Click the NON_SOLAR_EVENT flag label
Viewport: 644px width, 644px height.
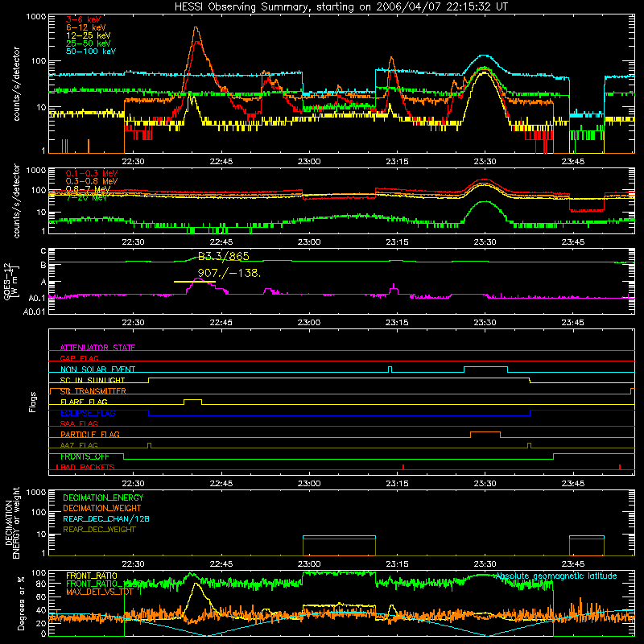97,369
